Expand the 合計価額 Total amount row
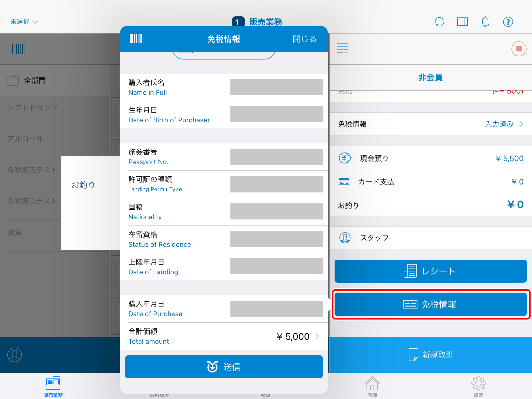The image size is (532, 399). pos(224,336)
